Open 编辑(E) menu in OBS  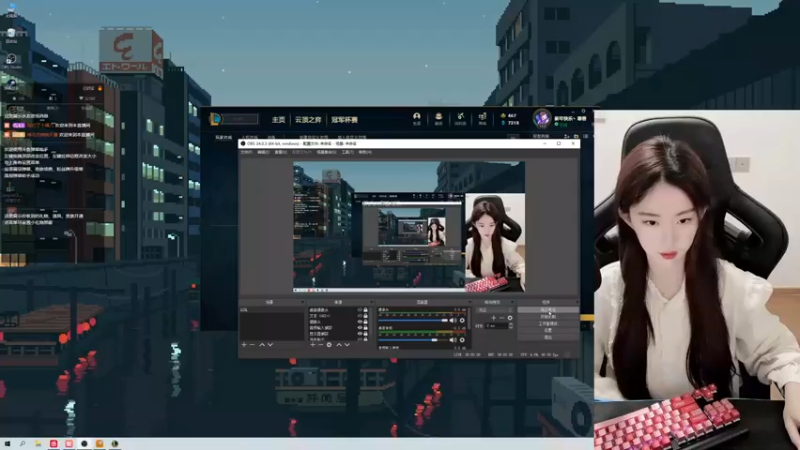(263, 152)
